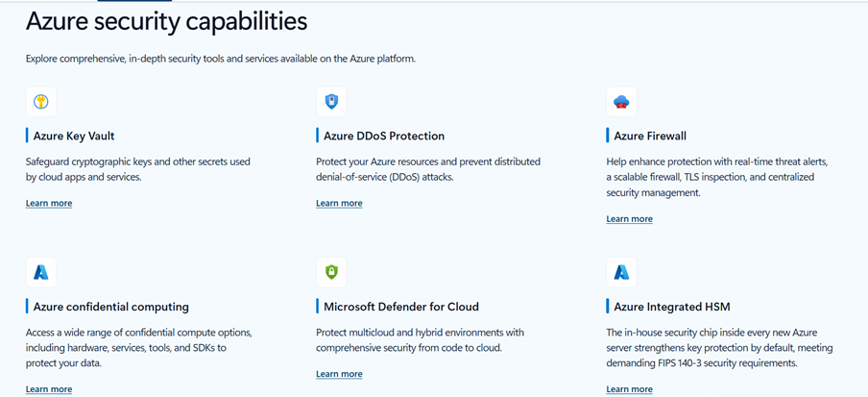Open Learn more under Azure Key Vault
The height and width of the screenshot is (397, 868).
tap(49, 204)
